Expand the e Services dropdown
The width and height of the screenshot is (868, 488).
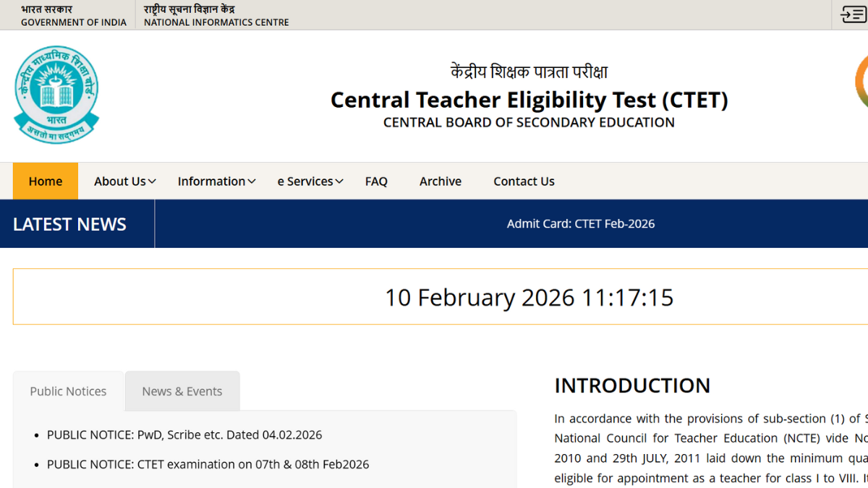(310, 181)
